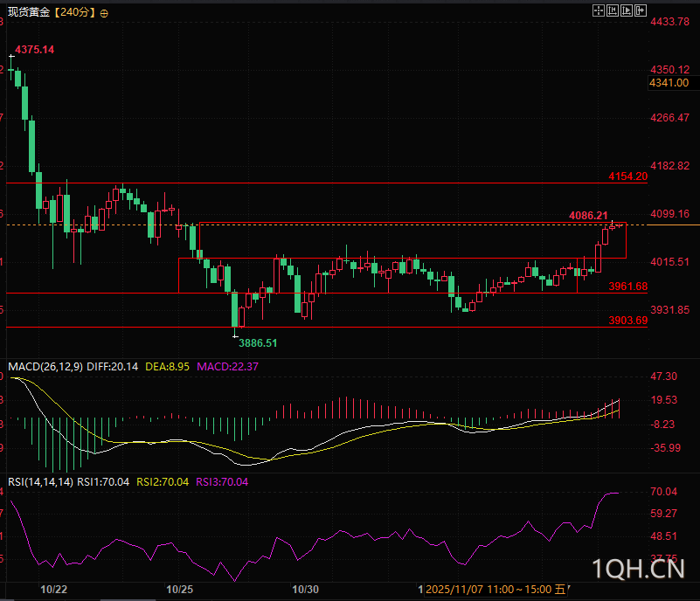Click the chart playback icon

[626, 10]
